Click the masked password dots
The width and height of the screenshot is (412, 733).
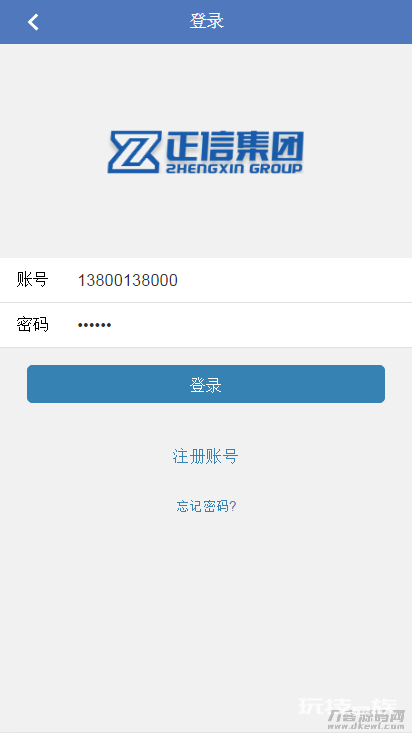tap(94, 325)
